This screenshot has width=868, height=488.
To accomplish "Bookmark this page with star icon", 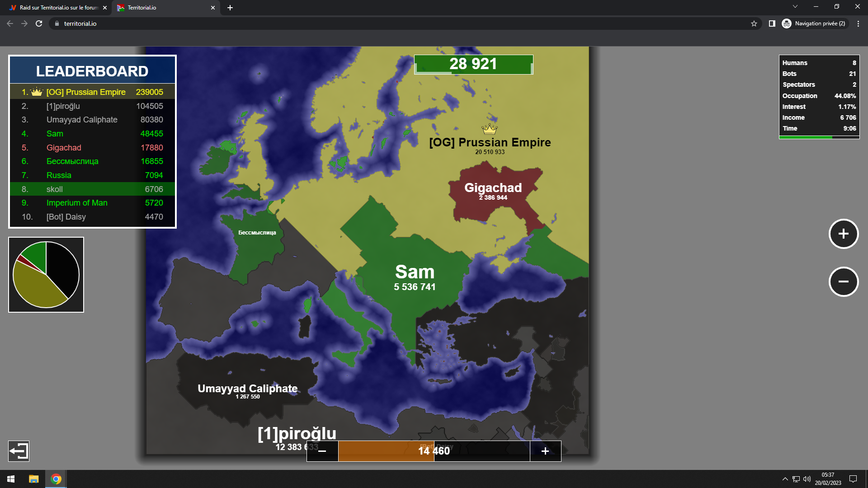I will 754,23.
